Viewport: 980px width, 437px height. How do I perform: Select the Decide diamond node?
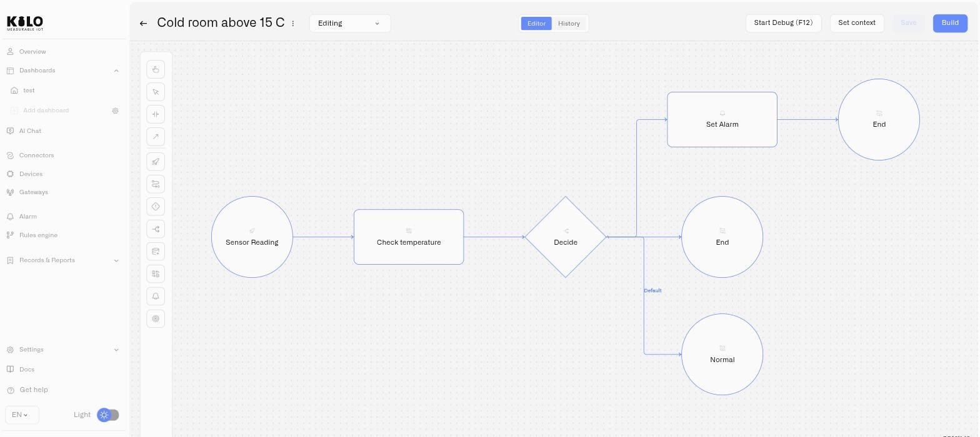[x=566, y=237]
